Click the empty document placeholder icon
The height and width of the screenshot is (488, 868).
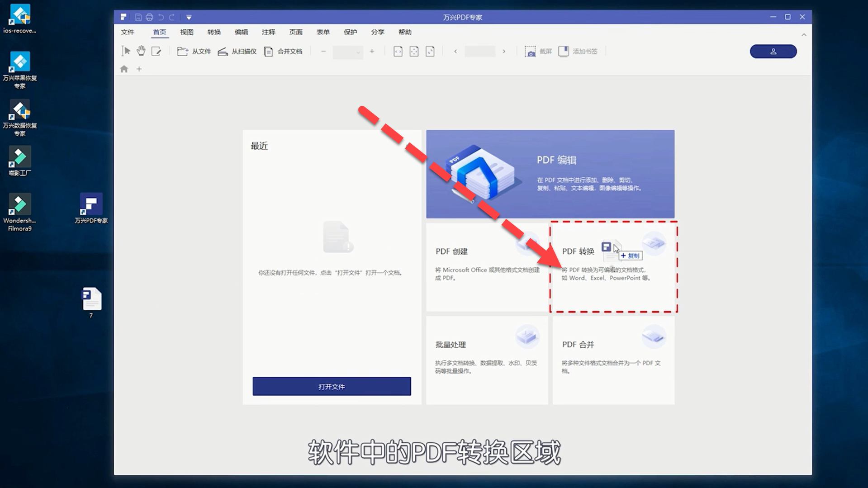click(x=337, y=237)
